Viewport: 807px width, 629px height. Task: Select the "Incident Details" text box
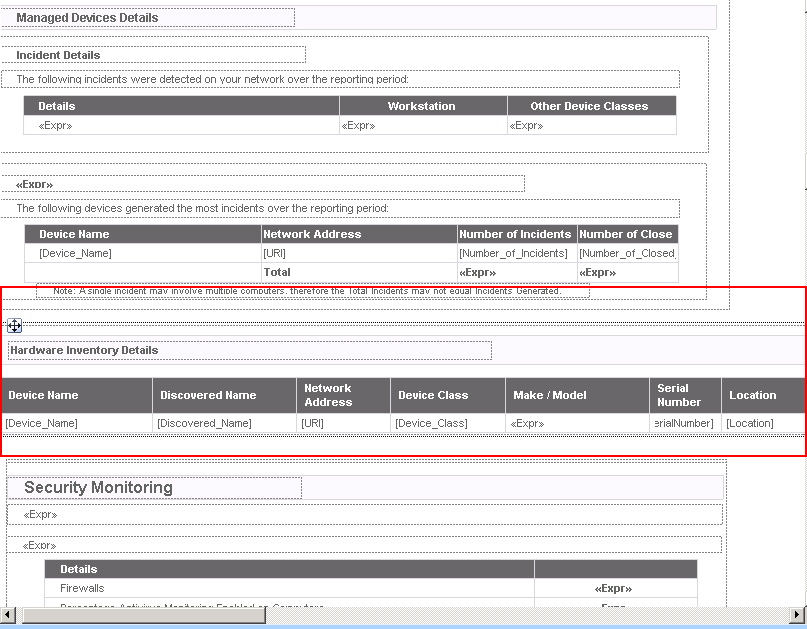tap(153, 55)
